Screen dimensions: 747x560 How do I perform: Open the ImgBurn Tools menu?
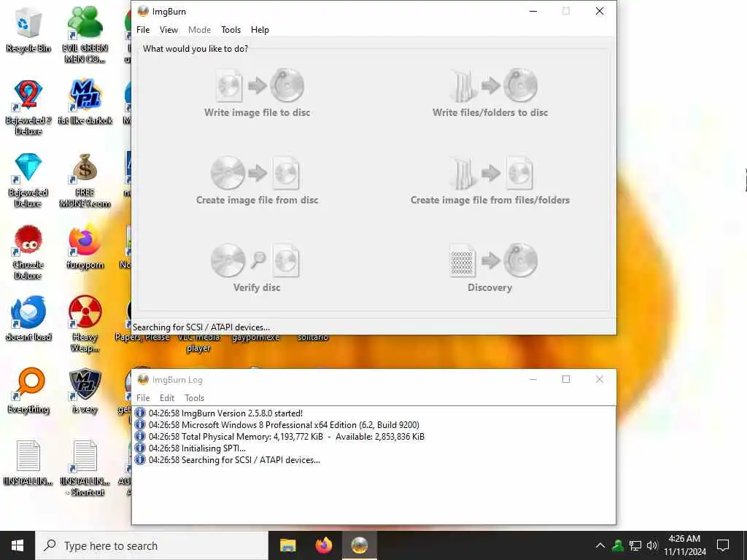(x=231, y=29)
